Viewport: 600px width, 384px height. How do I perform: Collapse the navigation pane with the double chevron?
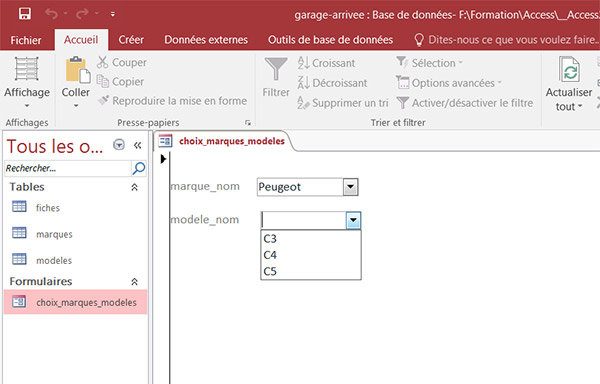137,145
